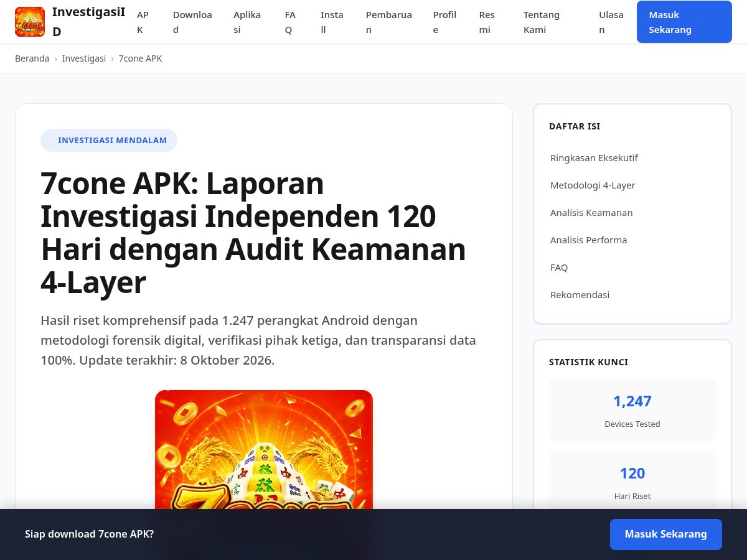Click the 7cone APK breadcrumb text
747x560 pixels.
[140, 58]
